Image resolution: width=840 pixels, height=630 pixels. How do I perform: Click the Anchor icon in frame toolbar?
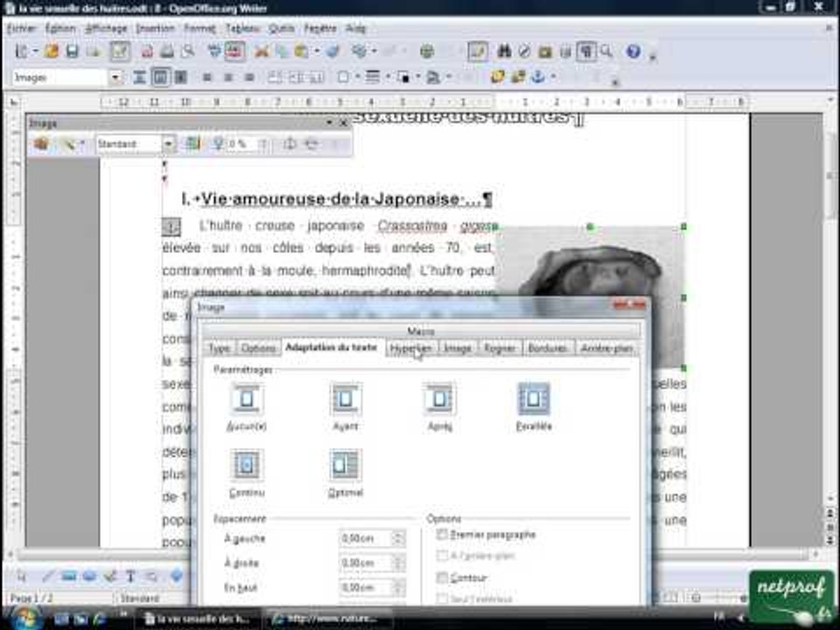[538, 77]
